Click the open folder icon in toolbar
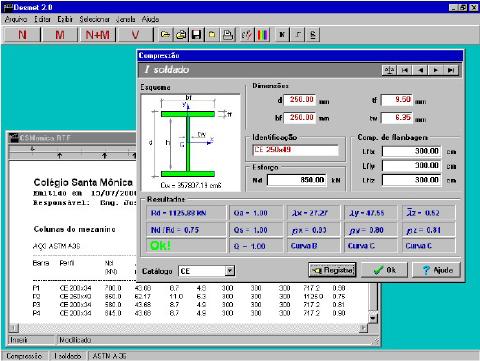This screenshot has height=361, width=480. [x=165, y=35]
